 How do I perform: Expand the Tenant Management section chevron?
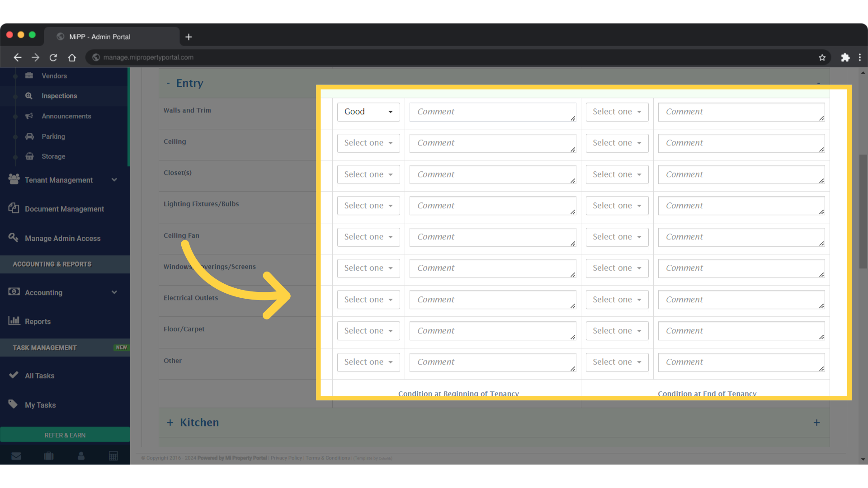[x=114, y=180]
